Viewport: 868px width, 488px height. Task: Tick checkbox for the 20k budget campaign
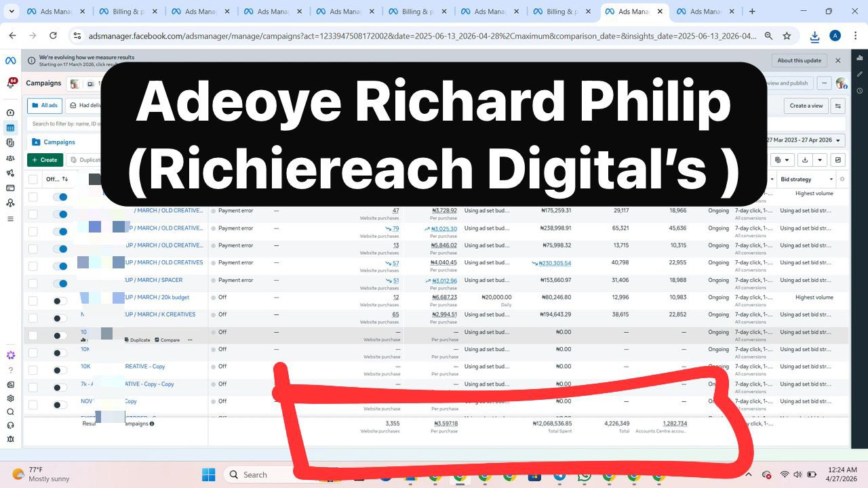[x=33, y=300]
